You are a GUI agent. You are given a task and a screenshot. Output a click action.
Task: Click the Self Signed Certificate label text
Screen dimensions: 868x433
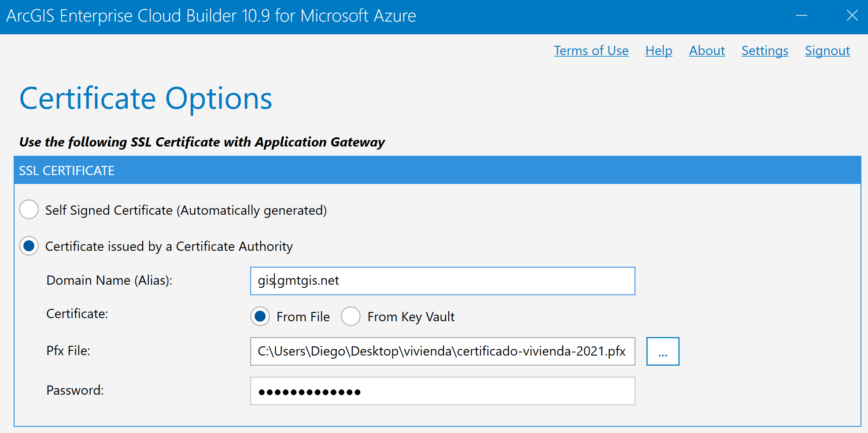186,210
